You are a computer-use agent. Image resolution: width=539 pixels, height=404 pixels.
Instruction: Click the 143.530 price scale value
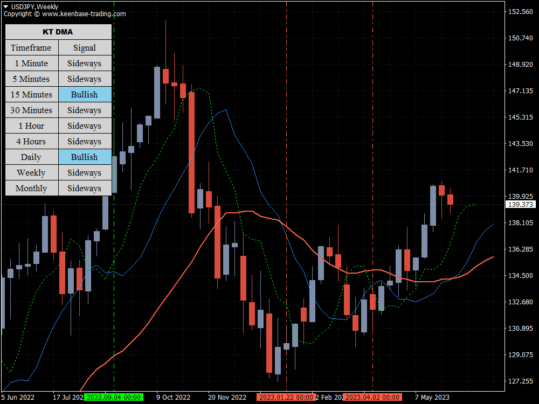click(x=520, y=143)
